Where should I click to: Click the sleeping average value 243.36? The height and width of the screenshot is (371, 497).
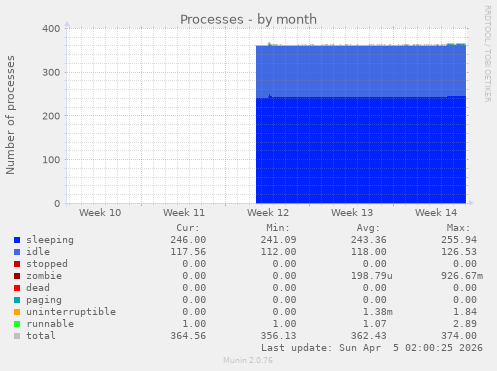click(369, 240)
